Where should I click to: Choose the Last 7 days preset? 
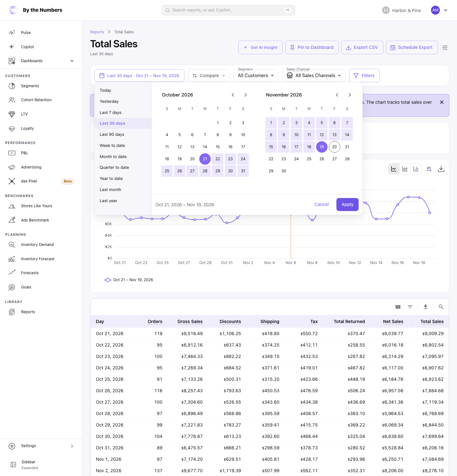pos(123,112)
